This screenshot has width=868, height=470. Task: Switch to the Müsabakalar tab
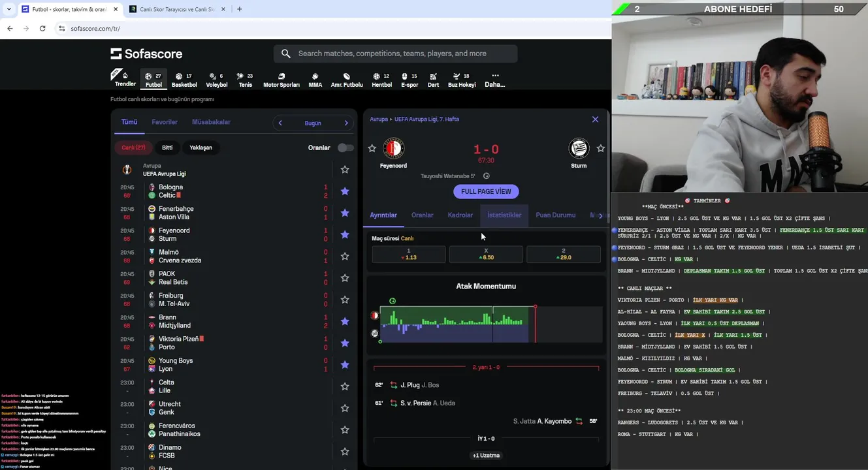pyautogui.click(x=211, y=122)
